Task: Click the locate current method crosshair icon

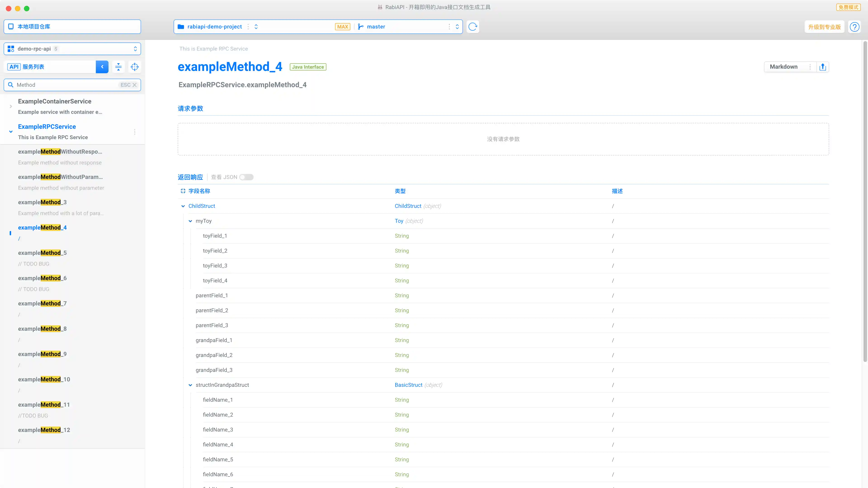Action: tap(134, 67)
